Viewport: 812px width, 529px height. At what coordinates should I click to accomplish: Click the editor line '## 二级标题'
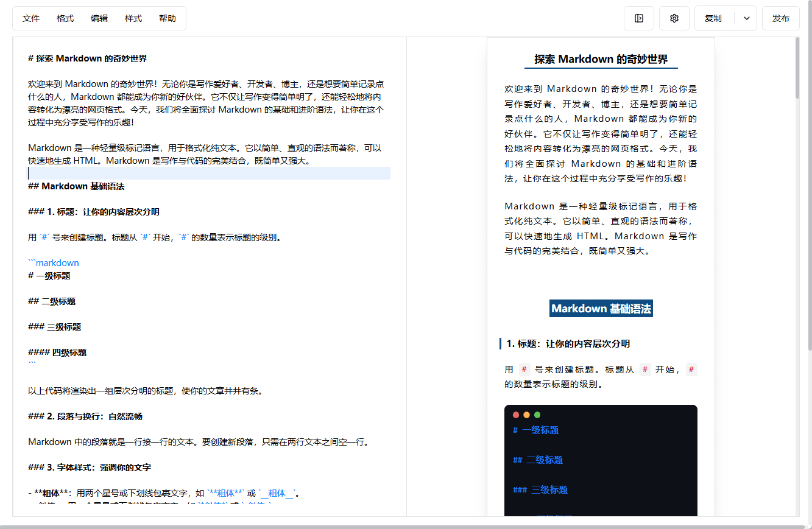(x=52, y=301)
